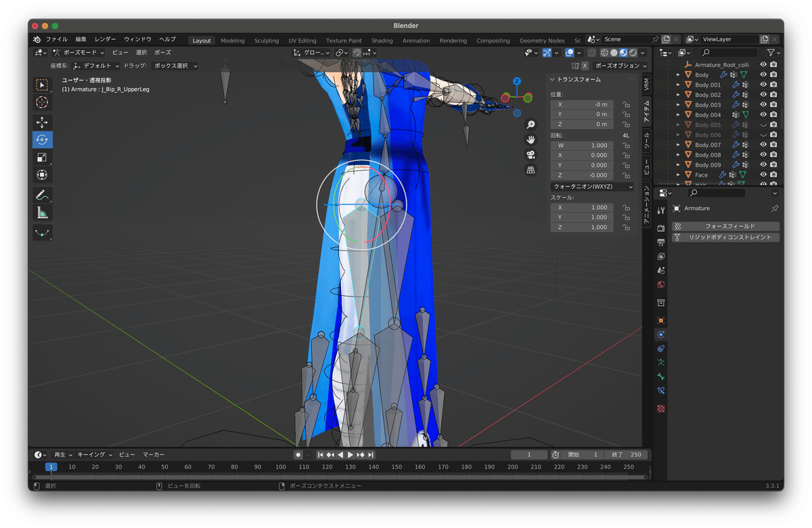This screenshot has height=528, width=812.
Task: Toggle auto keying record button
Action: point(298,455)
